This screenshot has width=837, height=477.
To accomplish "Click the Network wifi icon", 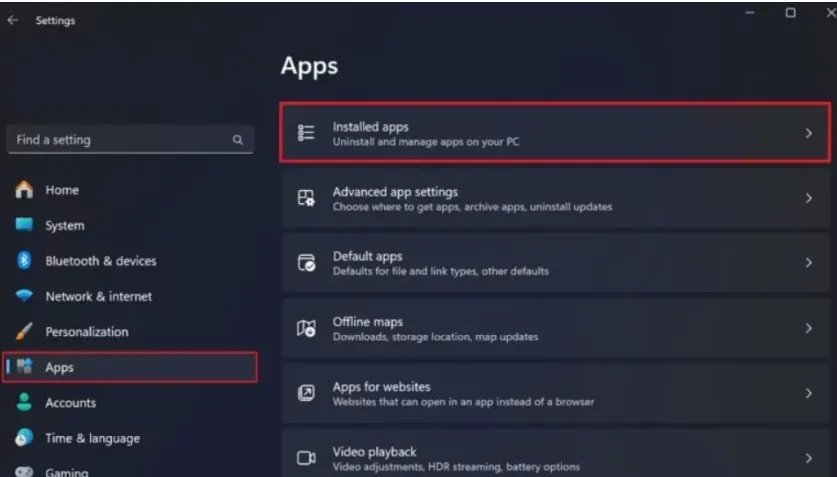I will (x=24, y=296).
